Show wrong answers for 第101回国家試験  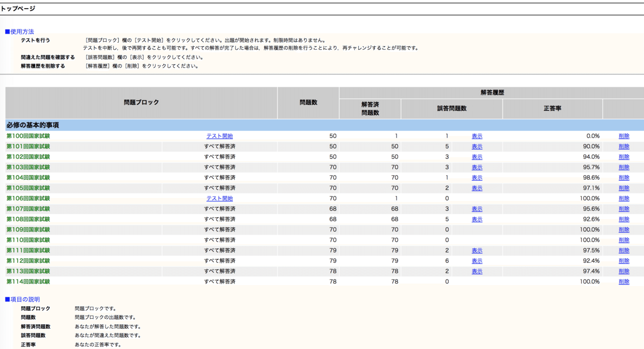point(477,147)
